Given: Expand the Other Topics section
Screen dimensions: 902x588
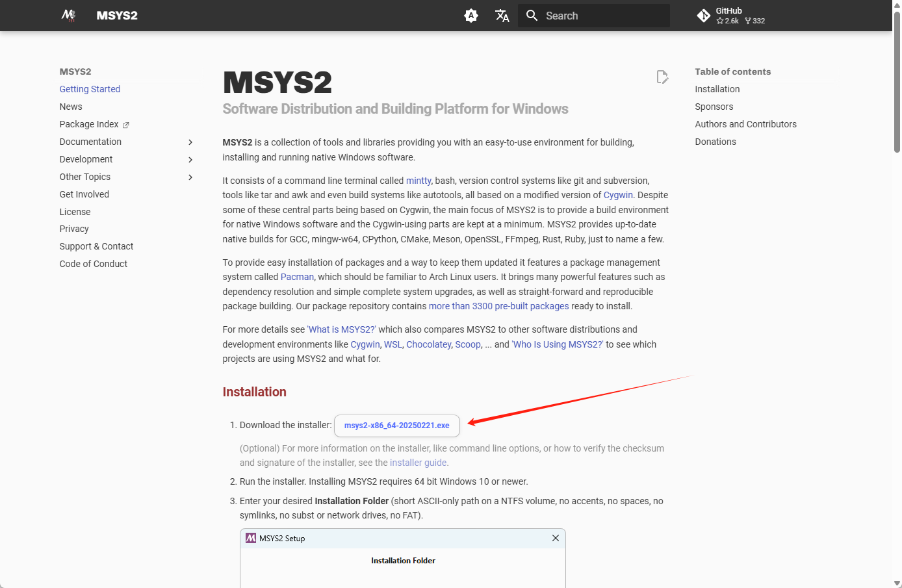Looking at the screenshot, I should coord(190,177).
